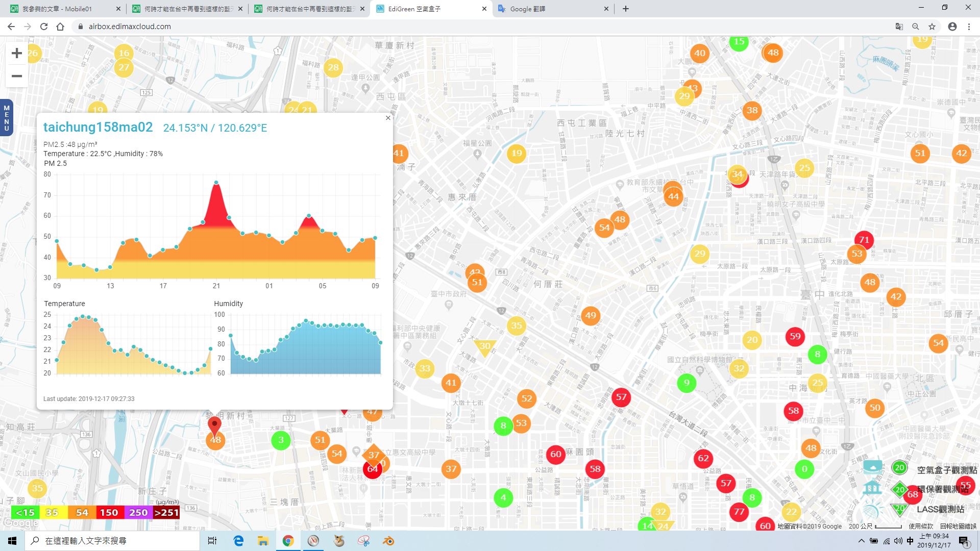The image size is (980, 551).
Task: Launch Blender from the taskbar
Action: coord(388,541)
